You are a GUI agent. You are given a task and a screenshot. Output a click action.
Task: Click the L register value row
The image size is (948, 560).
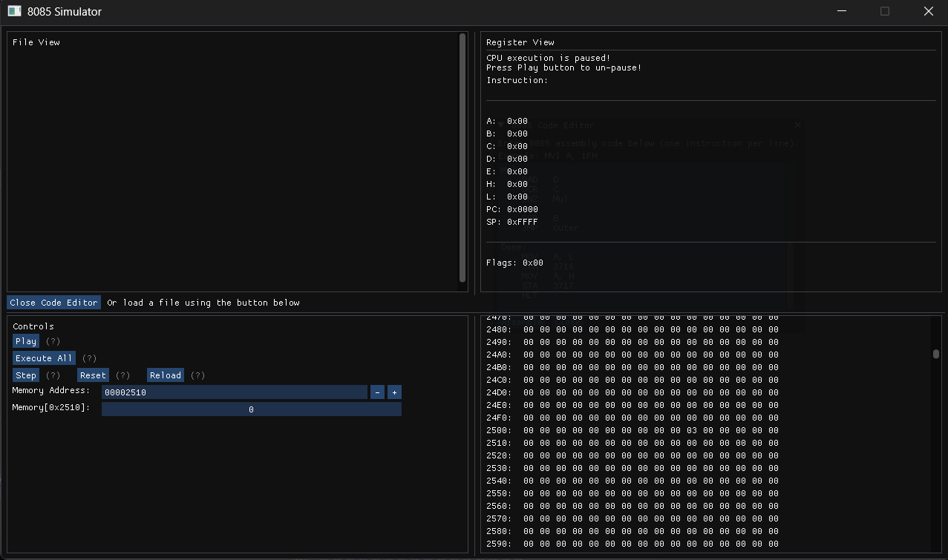[x=507, y=197]
